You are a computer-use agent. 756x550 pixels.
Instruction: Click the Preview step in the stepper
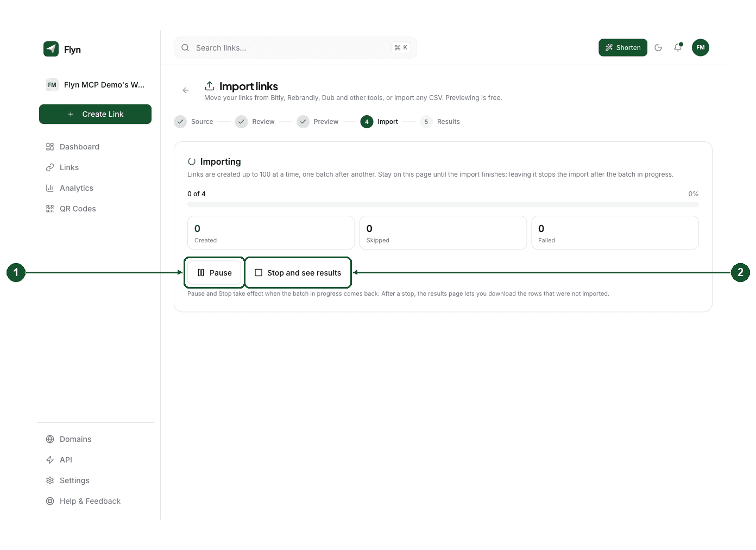318,122
